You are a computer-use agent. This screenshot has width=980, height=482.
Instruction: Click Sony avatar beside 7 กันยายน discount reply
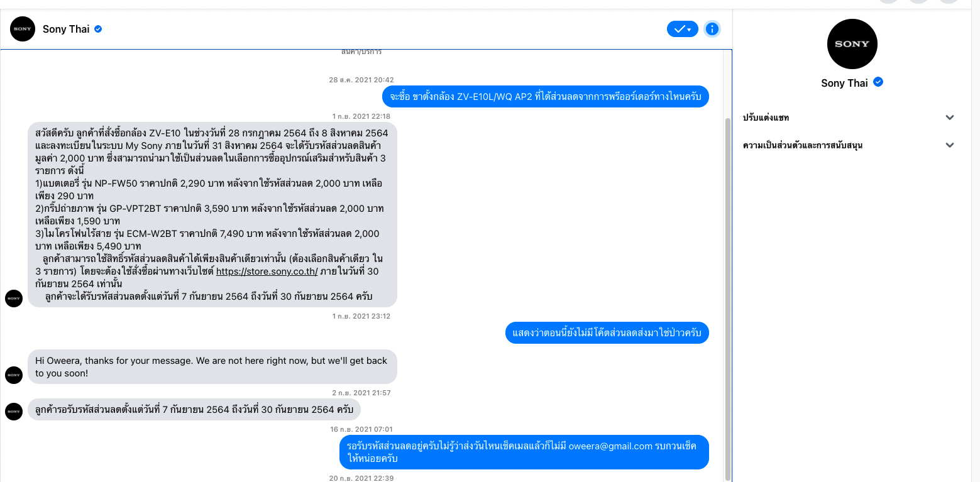click(x=14, y=412)
